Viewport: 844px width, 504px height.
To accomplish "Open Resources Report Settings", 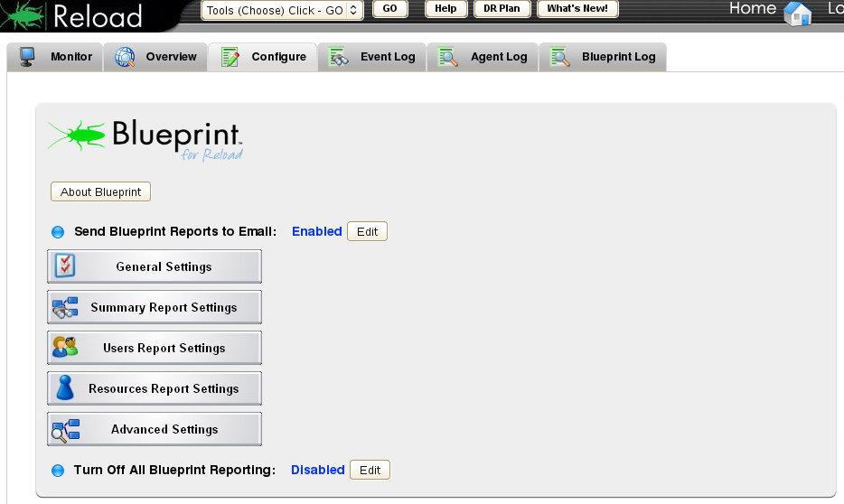I will point(155,388).
